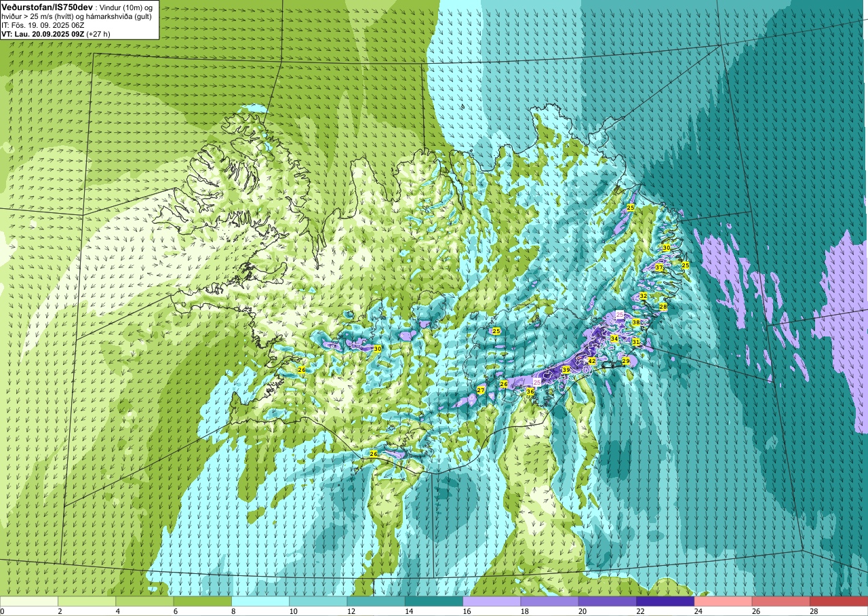Click the yellow gust marker showing 32

[x=643, y=296]
